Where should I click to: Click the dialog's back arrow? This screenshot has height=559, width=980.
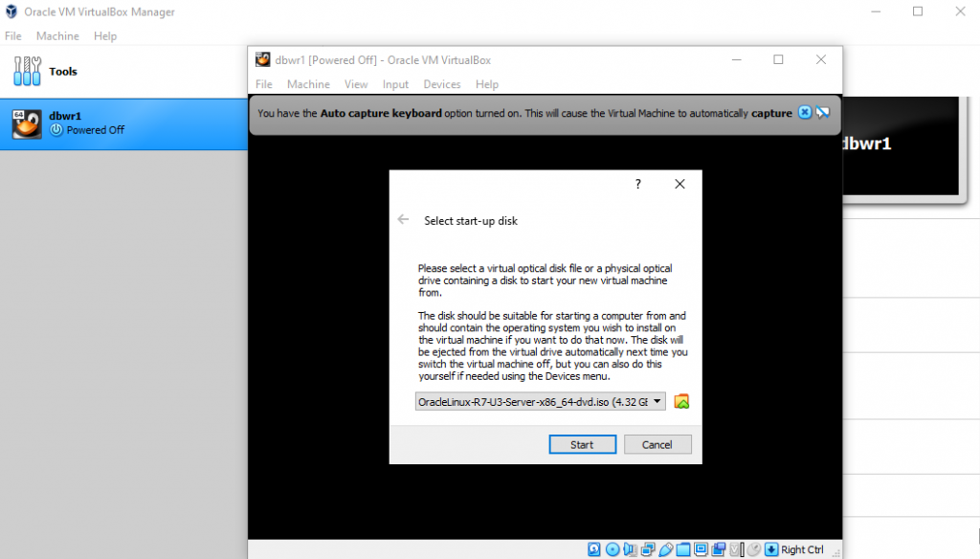[404, 220]
